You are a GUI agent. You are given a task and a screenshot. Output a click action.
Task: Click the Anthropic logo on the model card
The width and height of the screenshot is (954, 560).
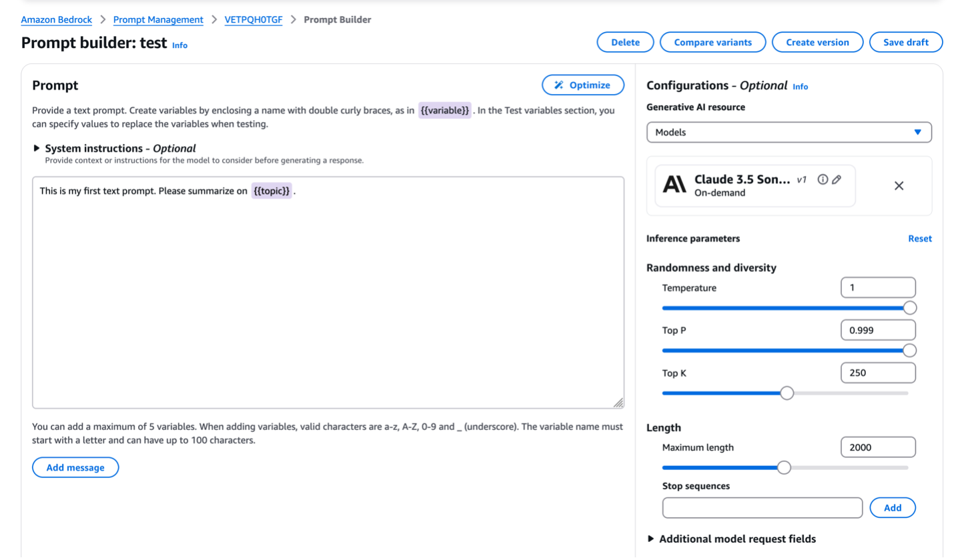(674, 185)
